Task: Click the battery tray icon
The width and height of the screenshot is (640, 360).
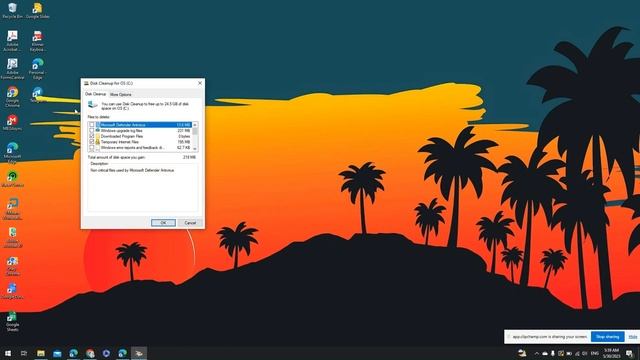Action: click(569, 353)
